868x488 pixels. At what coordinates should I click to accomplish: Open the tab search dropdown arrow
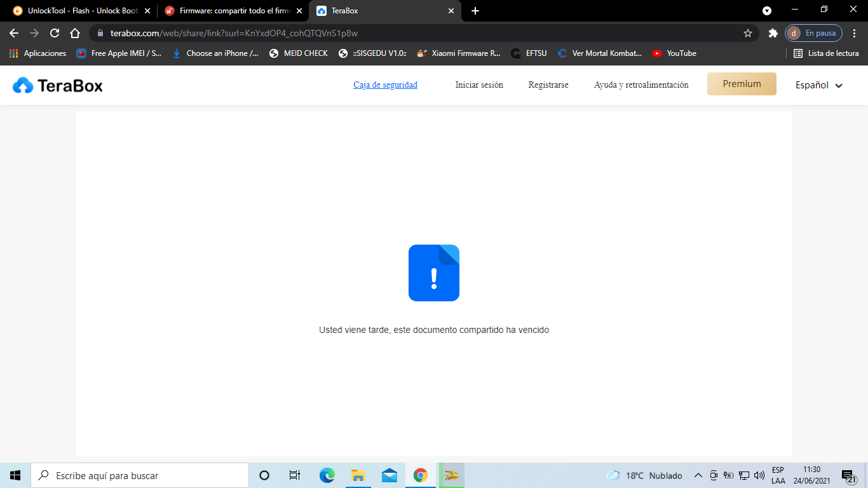tap(767, 11)
